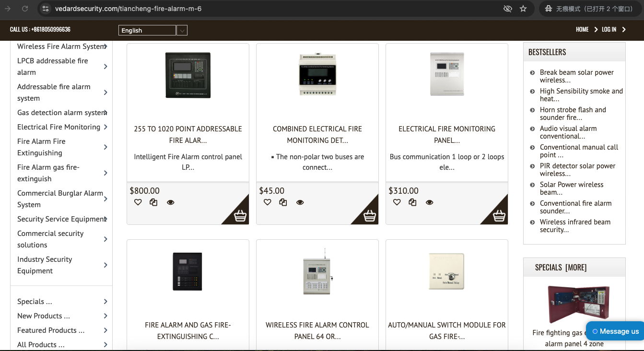Add the $45.00 detector to cart
Image resolution: width=644 pixels, height=351 pixels.
370,216
